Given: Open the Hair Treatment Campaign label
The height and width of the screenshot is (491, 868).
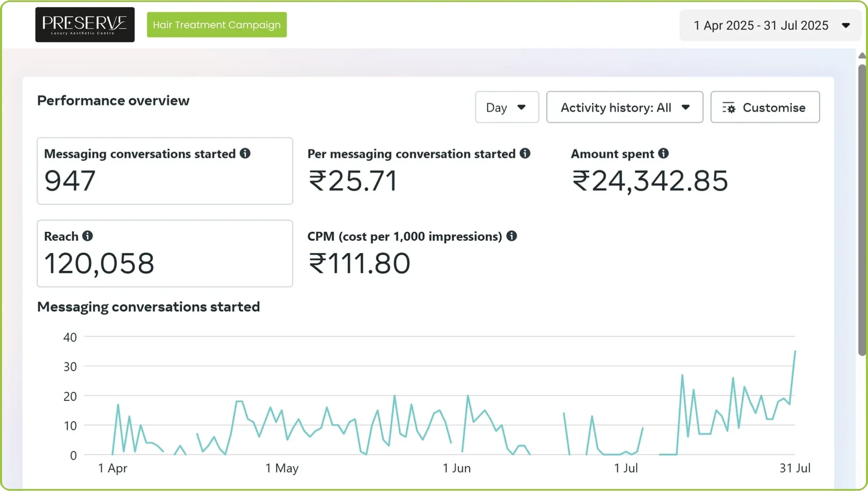Looking at the screenshot, I should (216, 25).
